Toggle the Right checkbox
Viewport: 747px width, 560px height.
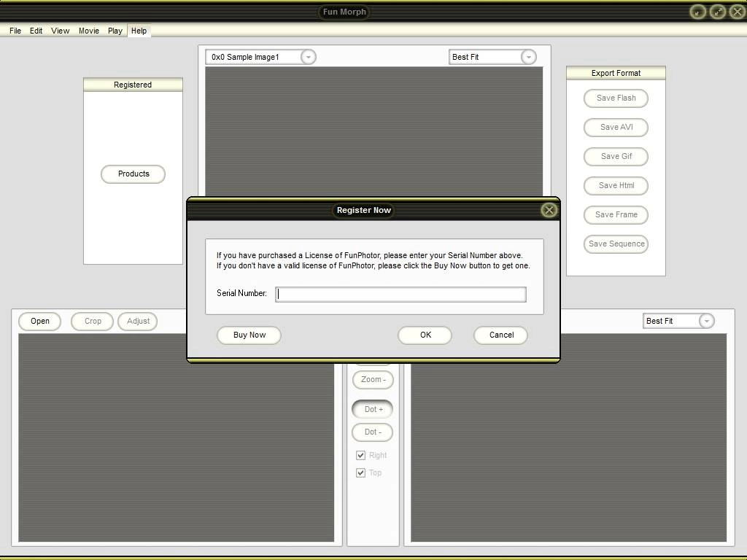coord(360,455)
